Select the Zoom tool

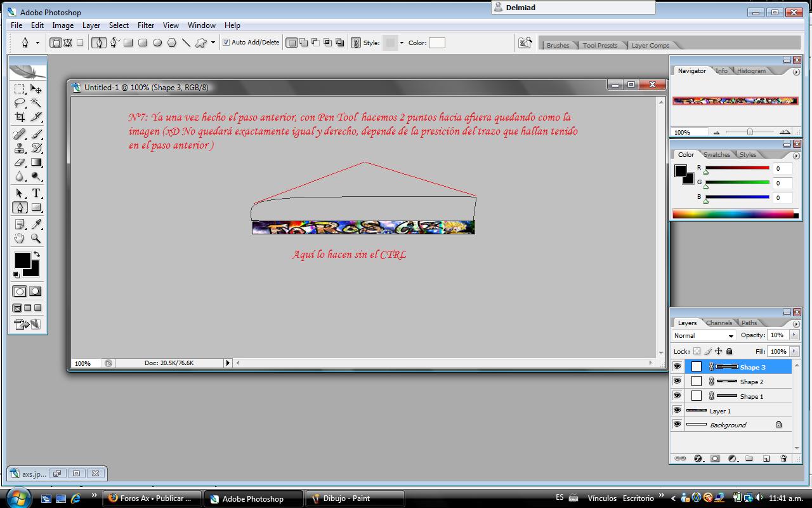tap(36, 238)
